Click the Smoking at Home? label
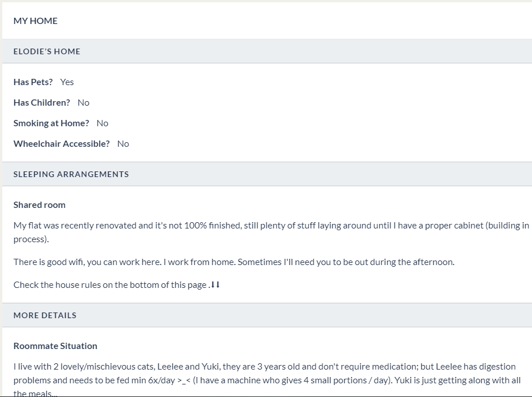 click(51, 123)
